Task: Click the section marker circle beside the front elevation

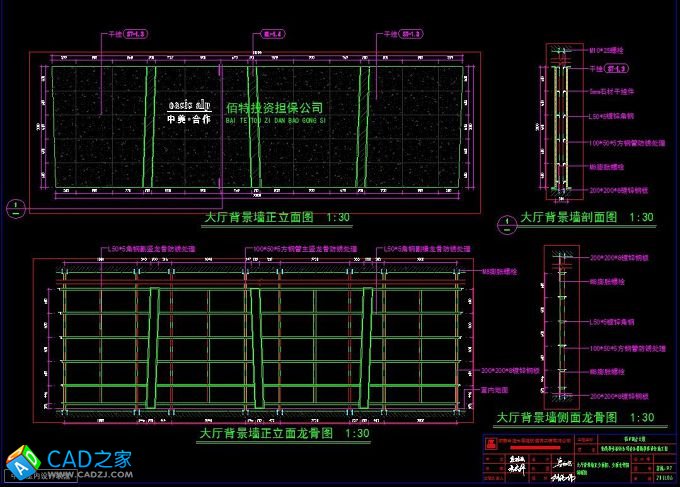Action: [15, 208]
